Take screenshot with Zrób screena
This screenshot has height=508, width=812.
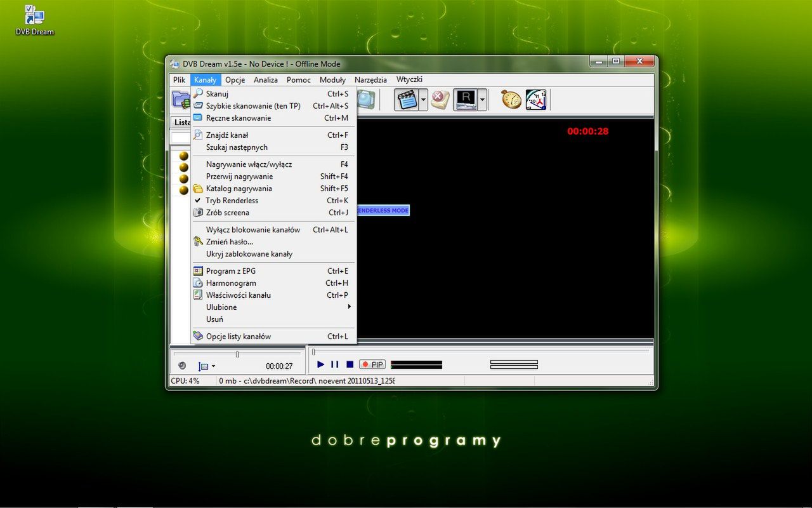pos(273,213)
